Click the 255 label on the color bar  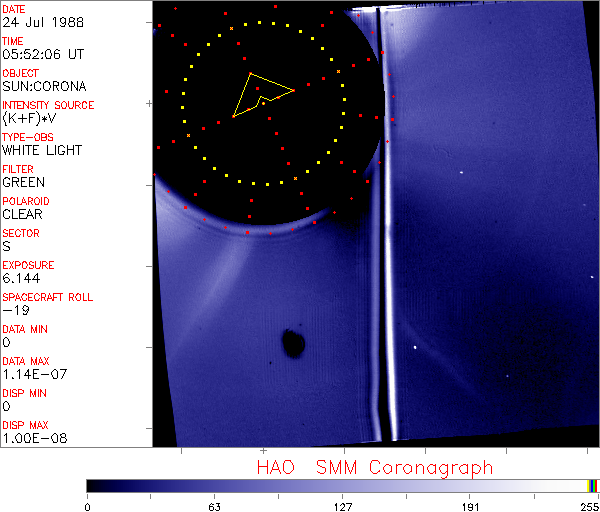[588, 505]
